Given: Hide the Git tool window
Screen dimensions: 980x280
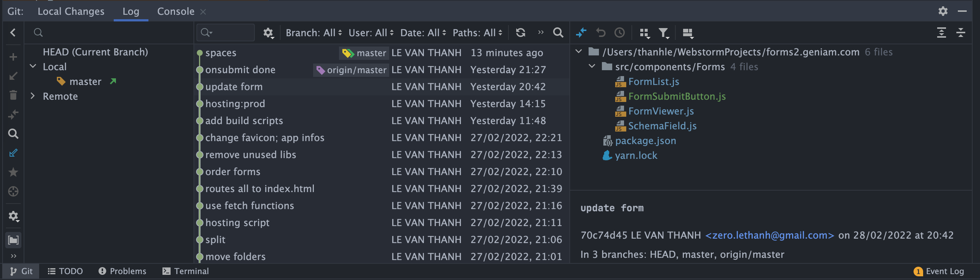Looking at the screenshot, I should point(962,11).
